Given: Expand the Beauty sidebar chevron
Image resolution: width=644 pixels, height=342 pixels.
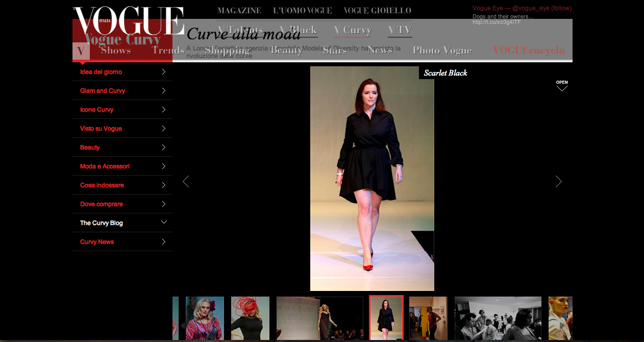Looking at the screenshot, I should (x=163, y=148).
